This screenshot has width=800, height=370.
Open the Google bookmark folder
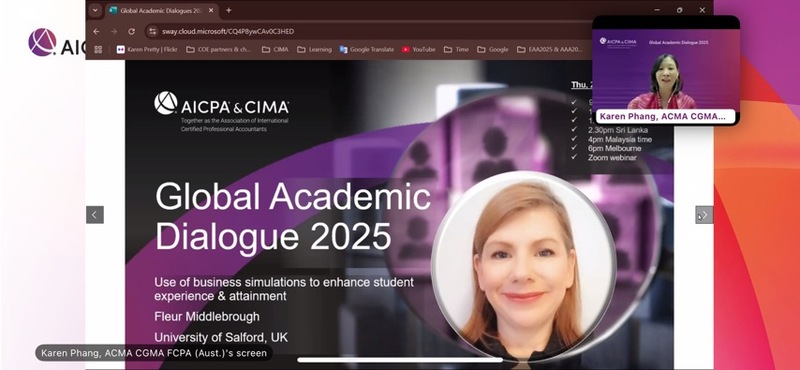[x=493, y=50]
